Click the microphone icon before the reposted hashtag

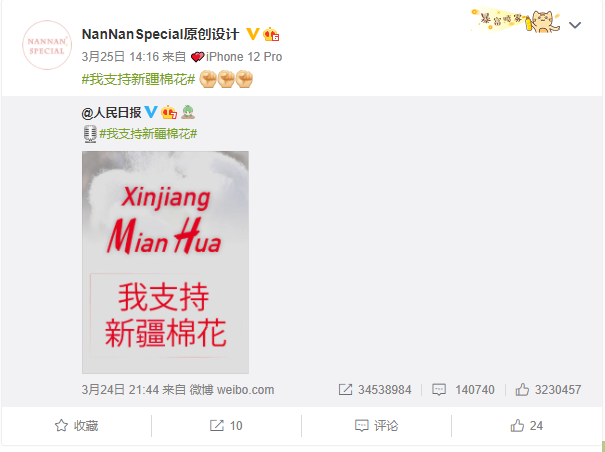[x=90, y=134]
